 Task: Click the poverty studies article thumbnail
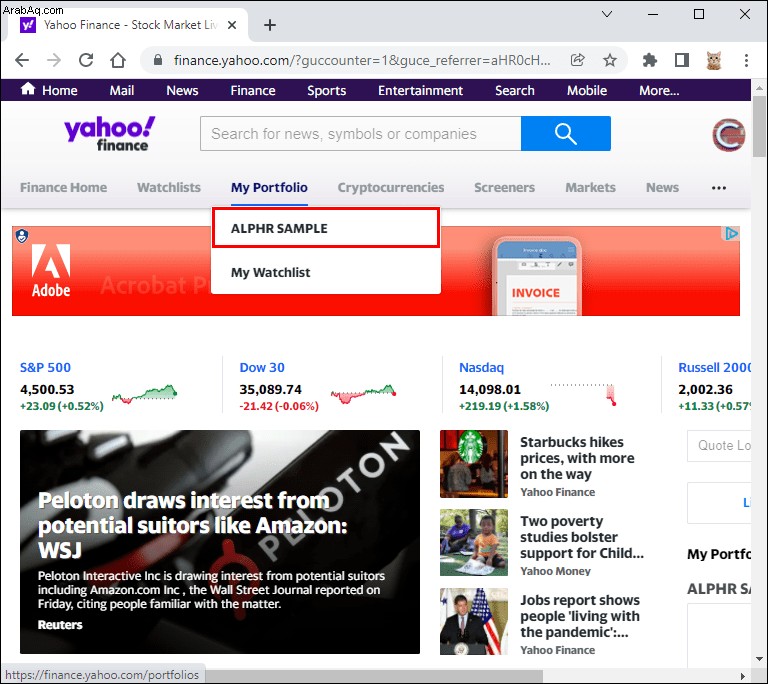pyautogui.click(x=474, y=542)
